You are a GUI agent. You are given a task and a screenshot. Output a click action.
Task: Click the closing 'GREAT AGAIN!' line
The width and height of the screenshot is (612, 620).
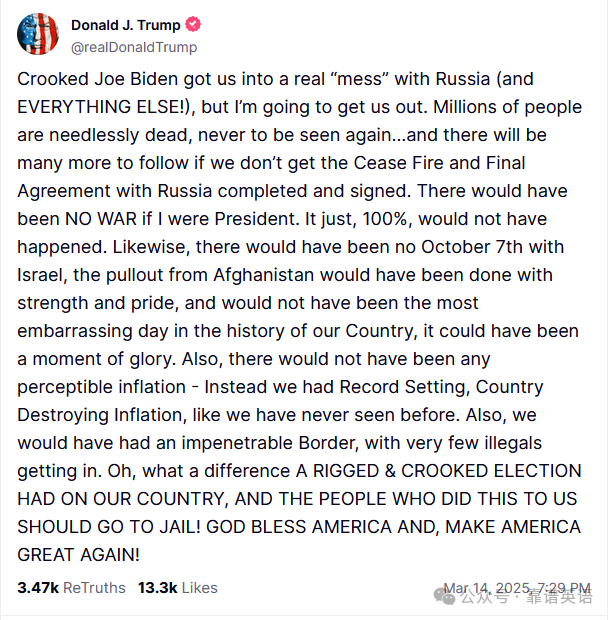78,555
